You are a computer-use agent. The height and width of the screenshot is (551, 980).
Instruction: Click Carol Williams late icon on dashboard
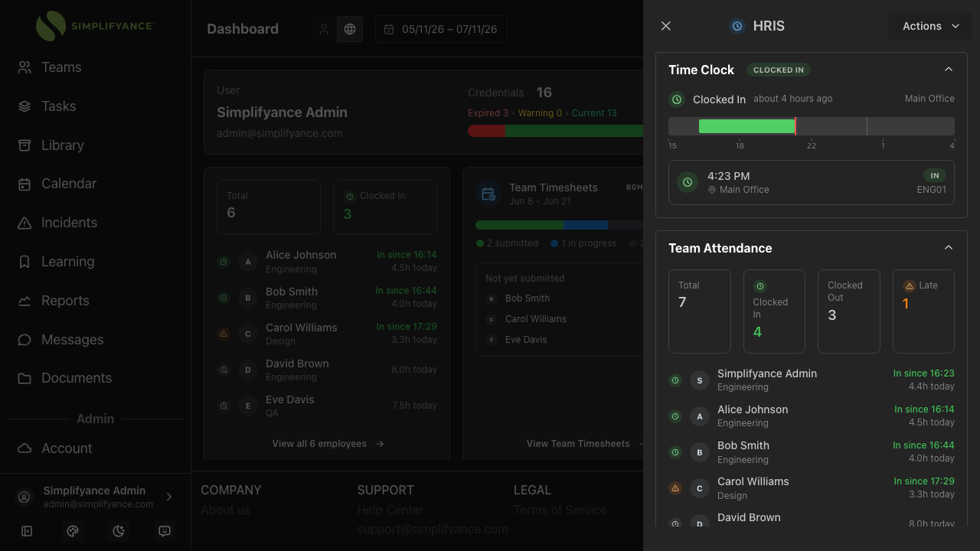(224, 334)
